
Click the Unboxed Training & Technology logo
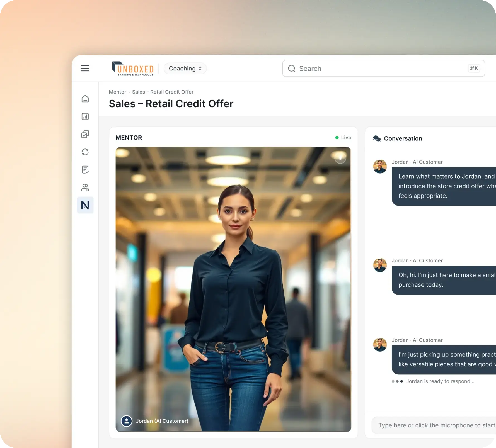coord(133,69)
